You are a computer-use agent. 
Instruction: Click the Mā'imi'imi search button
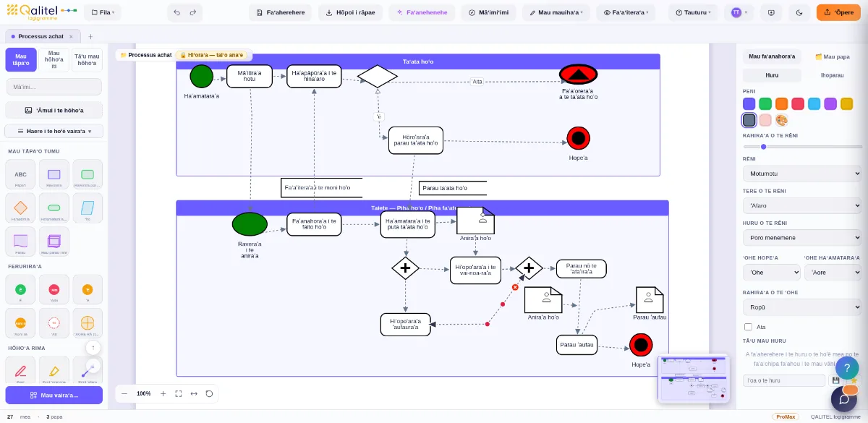pos(488,12)
